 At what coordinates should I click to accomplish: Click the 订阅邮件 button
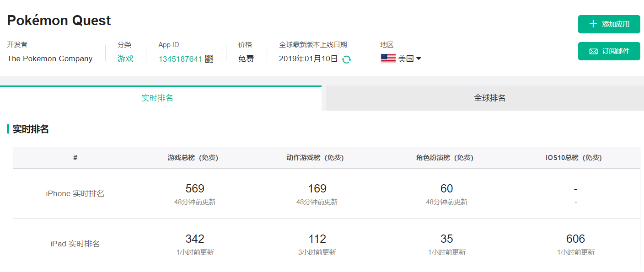(609, 51)
